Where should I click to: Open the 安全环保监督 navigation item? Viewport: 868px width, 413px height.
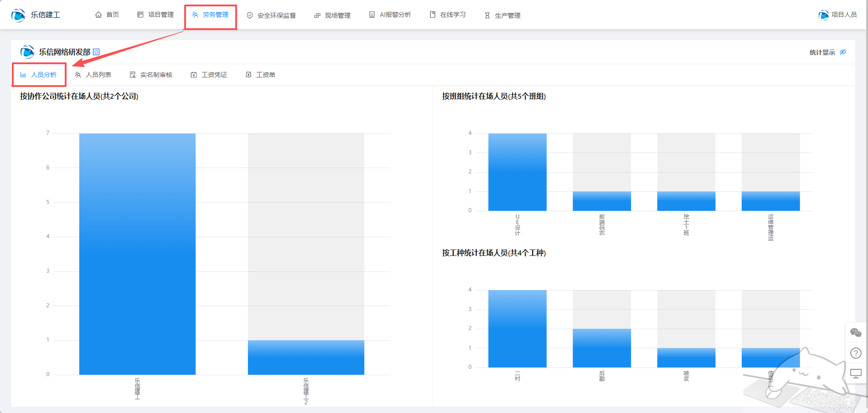[x=271, y=15]
